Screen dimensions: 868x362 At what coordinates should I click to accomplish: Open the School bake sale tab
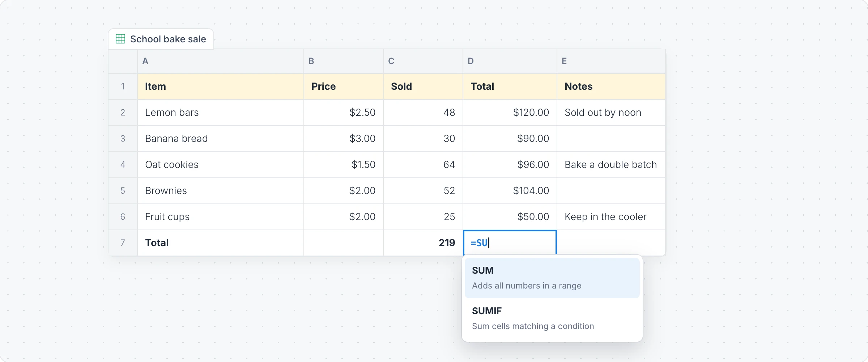pos(161,39)
